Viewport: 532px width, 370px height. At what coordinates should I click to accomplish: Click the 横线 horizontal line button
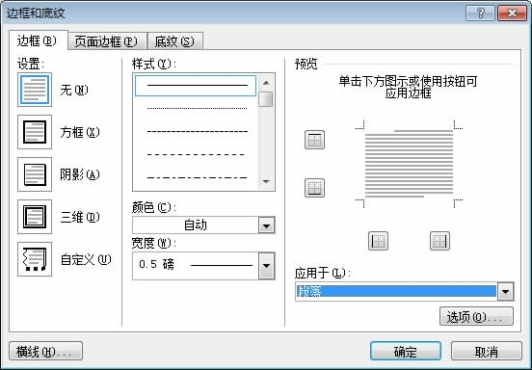point(46,351)
